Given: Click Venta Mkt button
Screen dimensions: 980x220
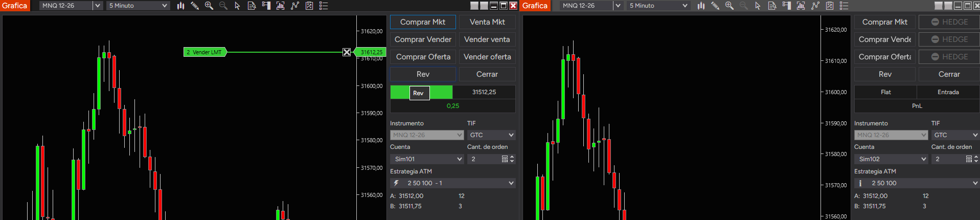Looking at the screenshot, I should [487, 22].
